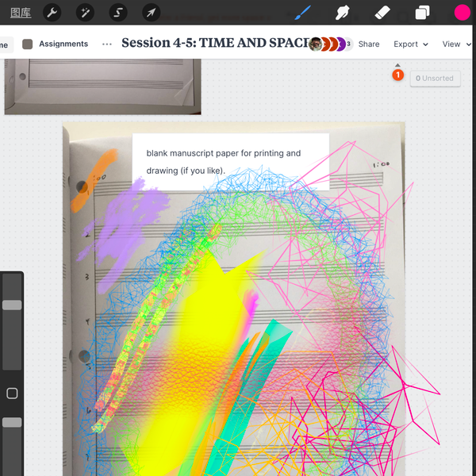Click the brush size slider handle
This screenshot has height=476, width=476.
coord(12,305)
